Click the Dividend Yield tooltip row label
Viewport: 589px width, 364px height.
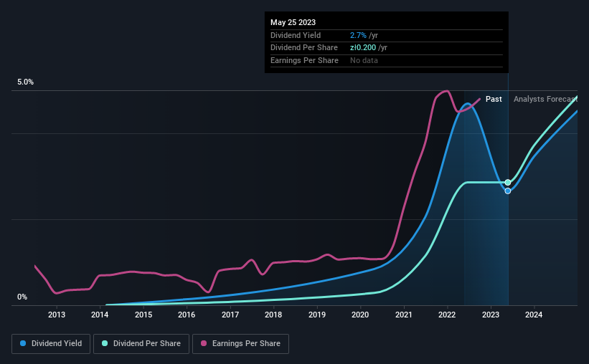(296, 35)
